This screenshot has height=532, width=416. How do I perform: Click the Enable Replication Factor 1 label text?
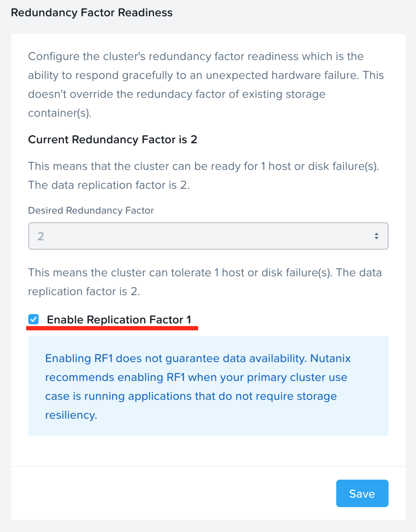coord(120,320)
